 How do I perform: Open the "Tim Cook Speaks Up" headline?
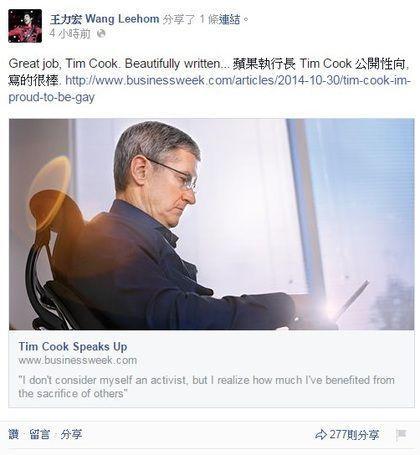(73, 346)
